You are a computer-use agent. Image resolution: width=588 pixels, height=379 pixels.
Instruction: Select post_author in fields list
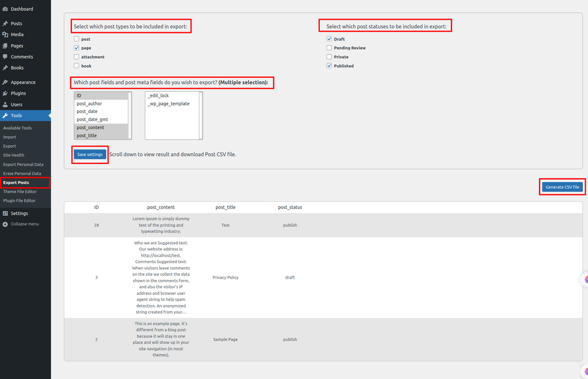click(101, 104)
